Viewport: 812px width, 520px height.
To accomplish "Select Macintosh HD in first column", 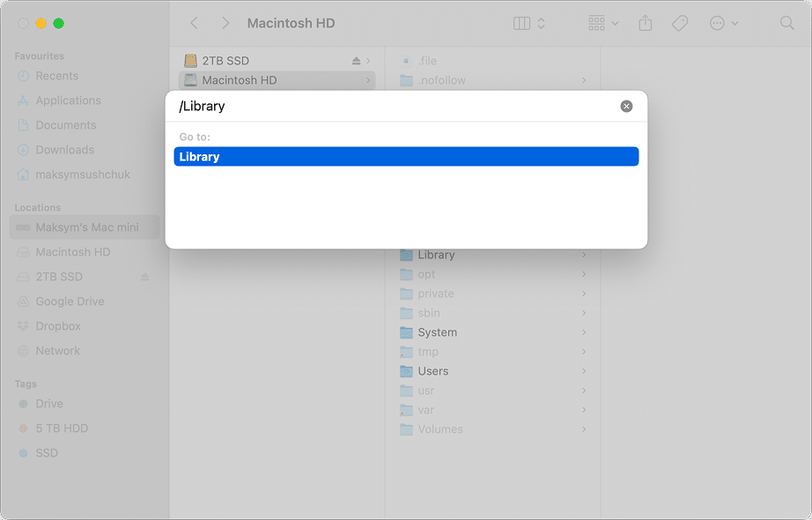I will click(x=277, y=80).
